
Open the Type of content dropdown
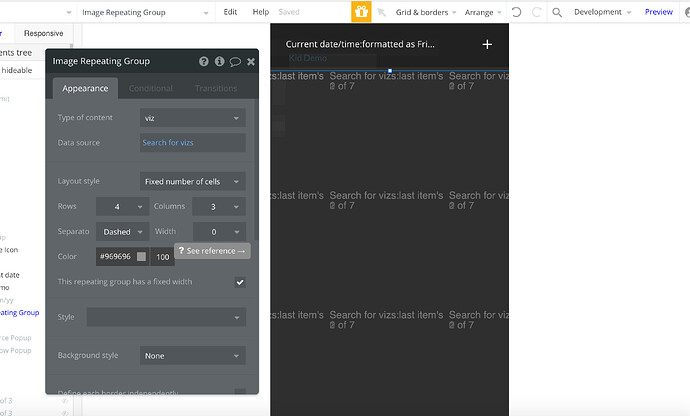click(x=193, y=118)
